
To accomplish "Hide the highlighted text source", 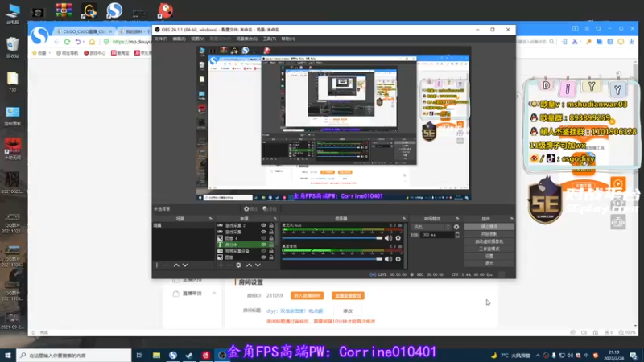I will pyautogui.click(x=264, y=245).
